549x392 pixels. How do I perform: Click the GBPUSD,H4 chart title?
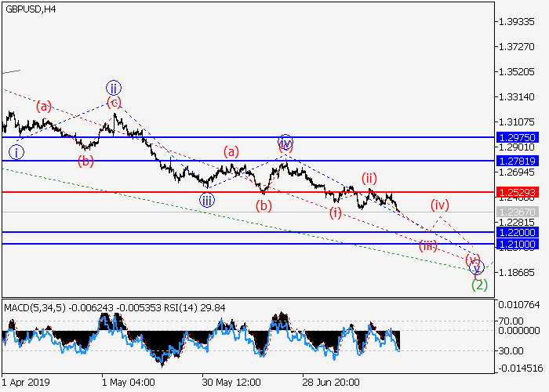point(33,8)
